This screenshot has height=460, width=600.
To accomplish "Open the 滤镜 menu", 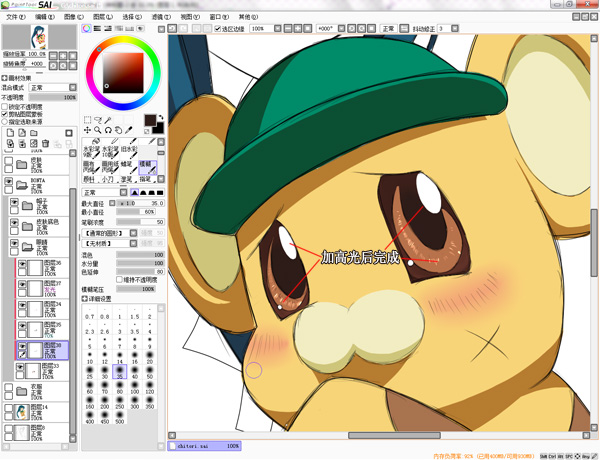I will point(162,17).
